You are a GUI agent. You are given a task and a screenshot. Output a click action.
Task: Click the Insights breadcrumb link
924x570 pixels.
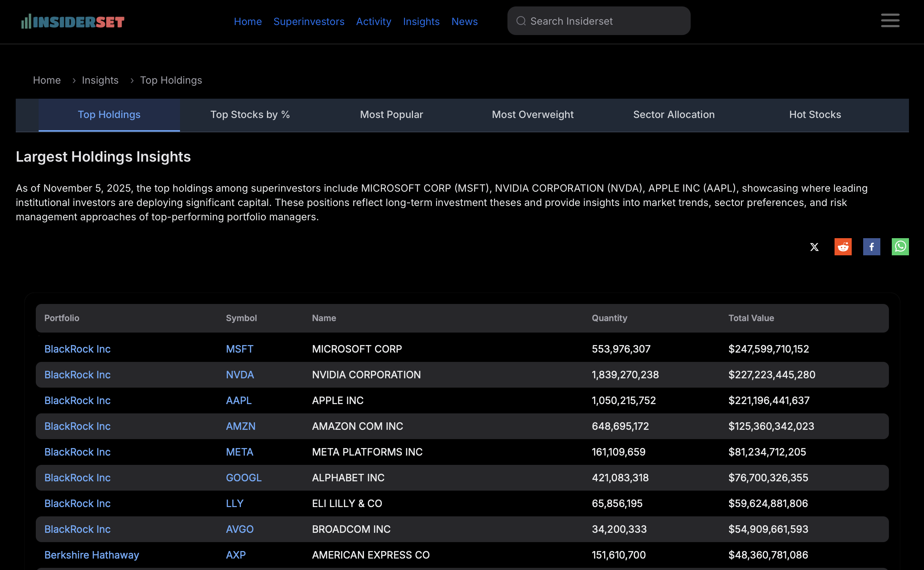pyautogui.click(x=100, y=80)
